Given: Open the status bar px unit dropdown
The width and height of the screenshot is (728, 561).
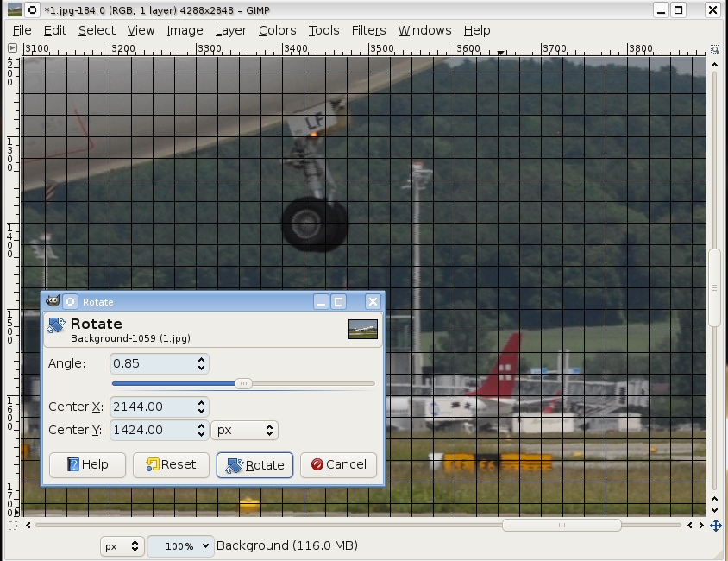Looking at the screenshot, I should pos(122,546).
